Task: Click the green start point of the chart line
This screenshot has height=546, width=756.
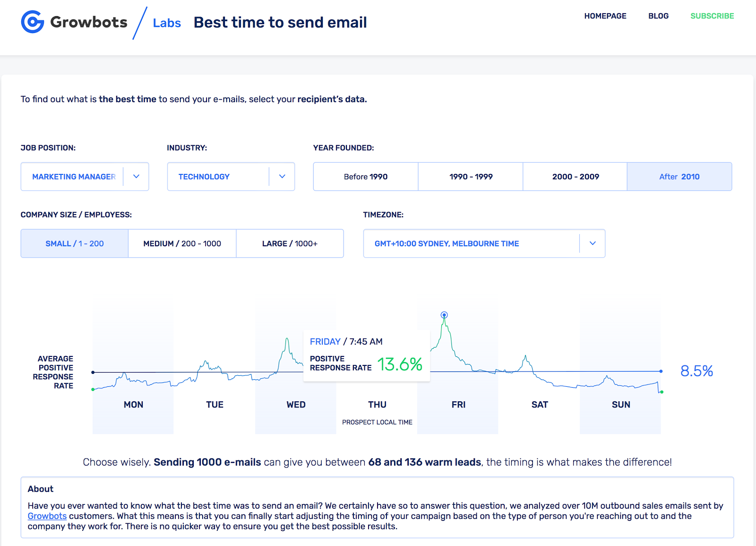Action: point(93,390)
